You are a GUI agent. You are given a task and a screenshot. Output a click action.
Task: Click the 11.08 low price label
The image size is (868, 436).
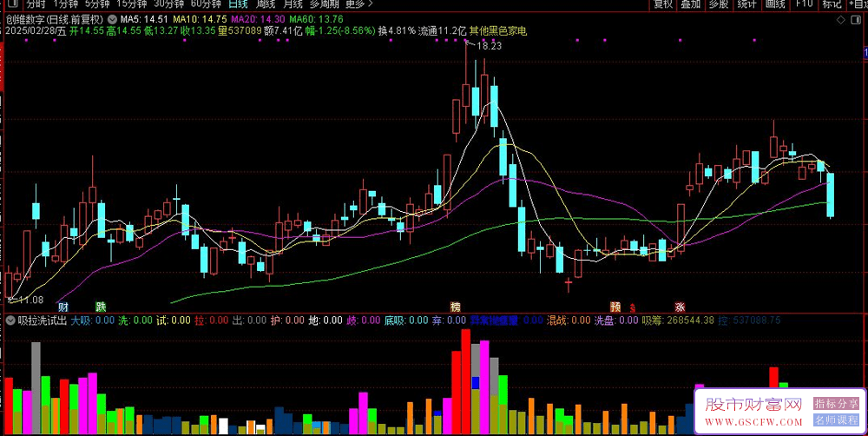tap(30, 301)
